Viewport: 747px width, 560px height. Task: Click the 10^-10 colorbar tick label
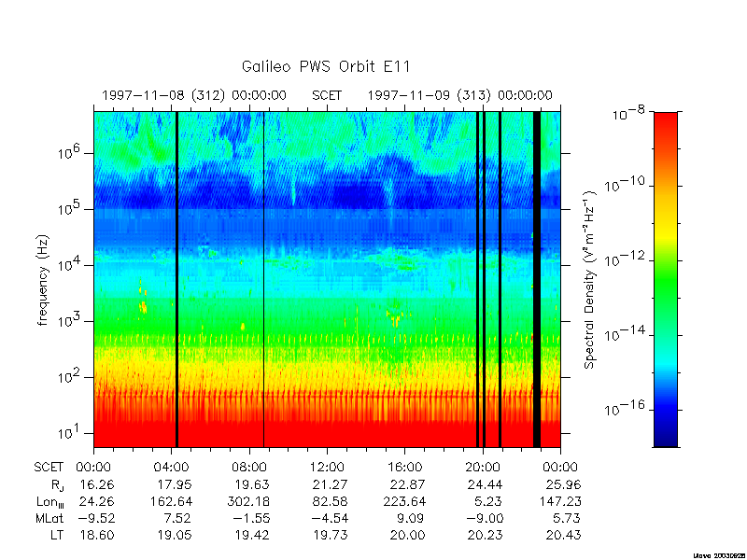point(623,184)
